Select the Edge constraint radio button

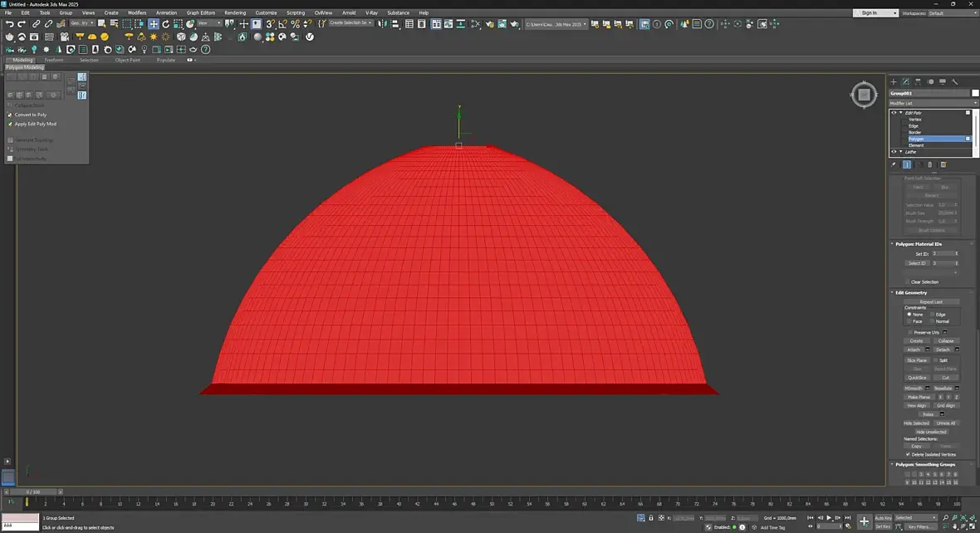933,315
